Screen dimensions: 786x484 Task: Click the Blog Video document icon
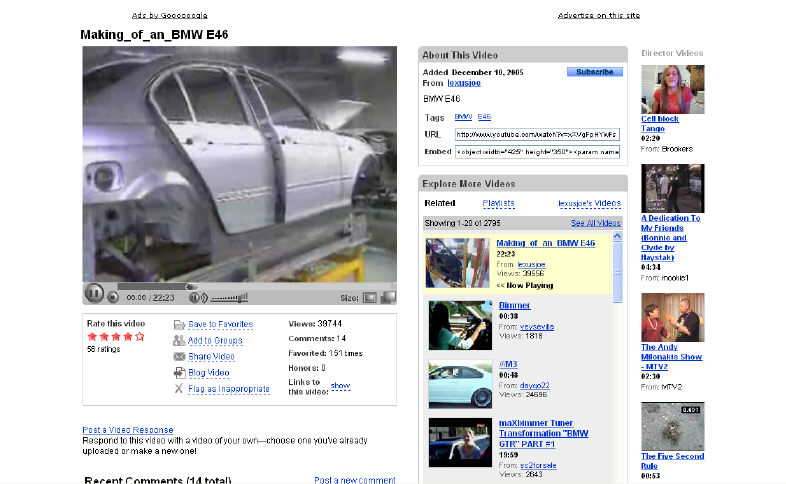(179, 373)
